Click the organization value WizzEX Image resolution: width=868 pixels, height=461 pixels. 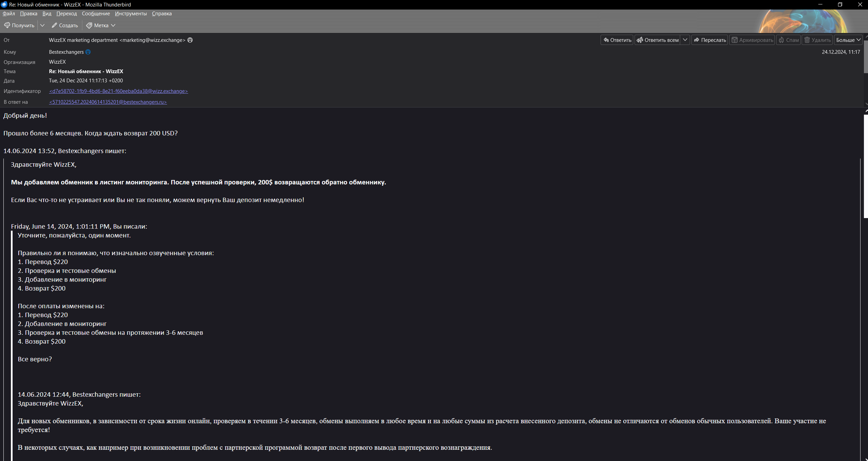57,62
